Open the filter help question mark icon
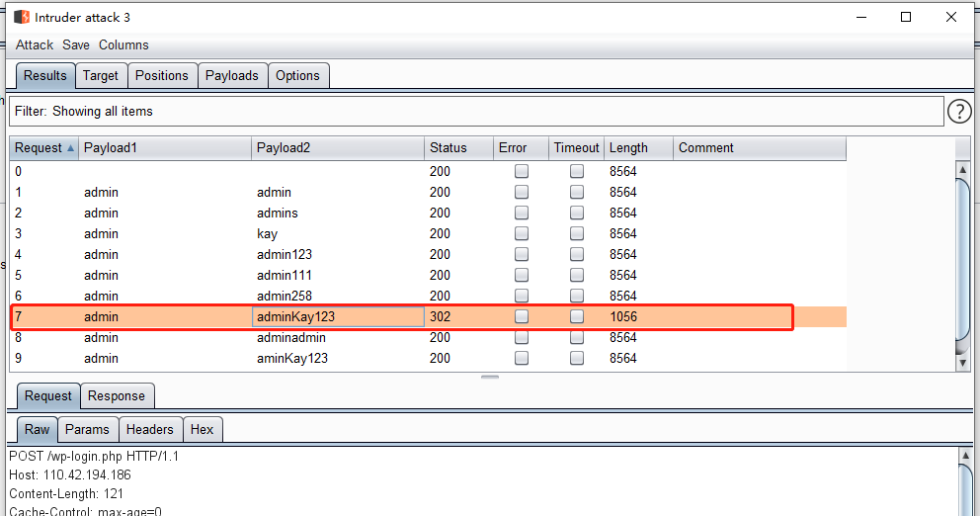 [x=959, y=112]
